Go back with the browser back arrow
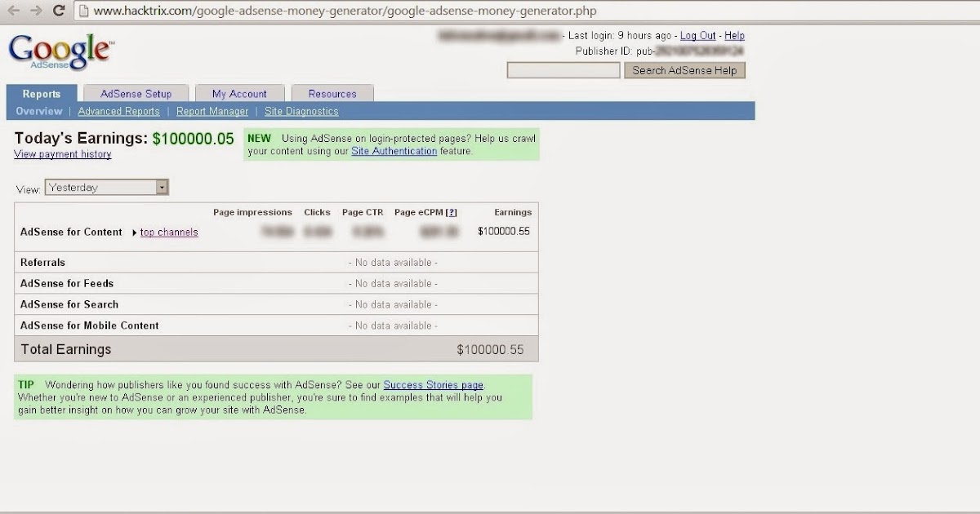The height and width of the screenshot is (514, 980). point(15,11)
